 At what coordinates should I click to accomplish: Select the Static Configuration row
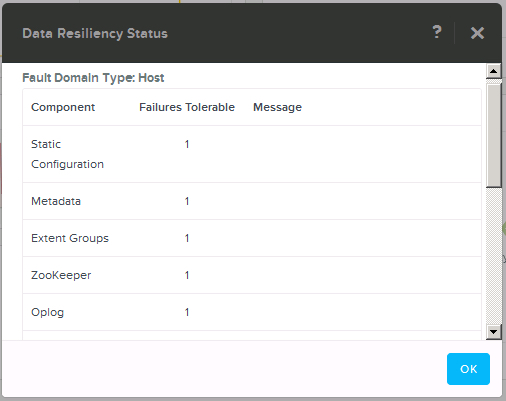click(x=252, y=154)
